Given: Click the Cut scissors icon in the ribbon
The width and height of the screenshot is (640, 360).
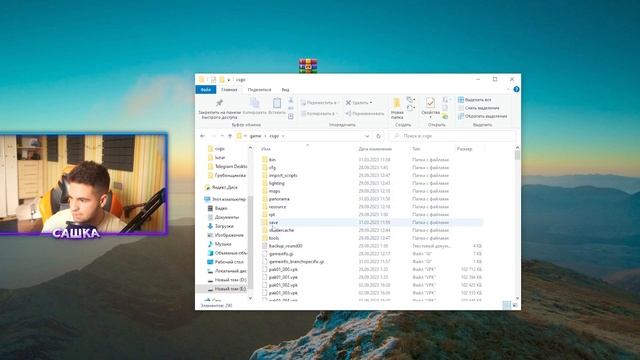Looking at the screenshot, I should click(291, 100).
